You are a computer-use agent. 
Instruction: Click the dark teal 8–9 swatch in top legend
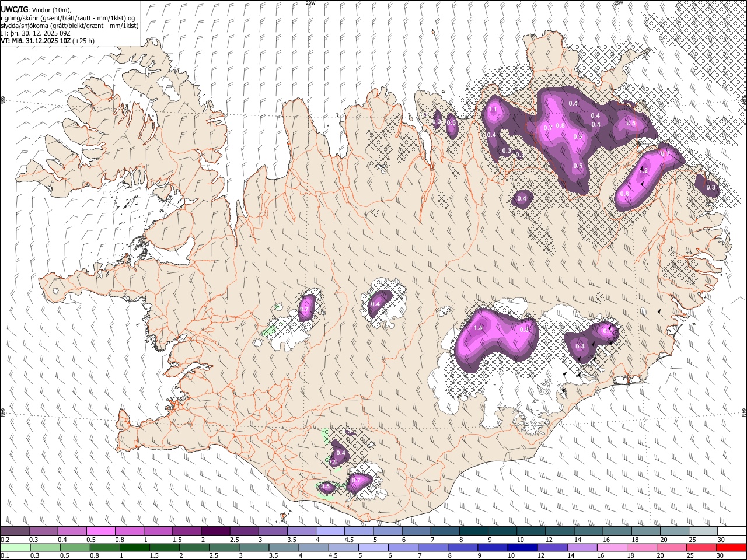pyautogui.click(x=473, y=531)
